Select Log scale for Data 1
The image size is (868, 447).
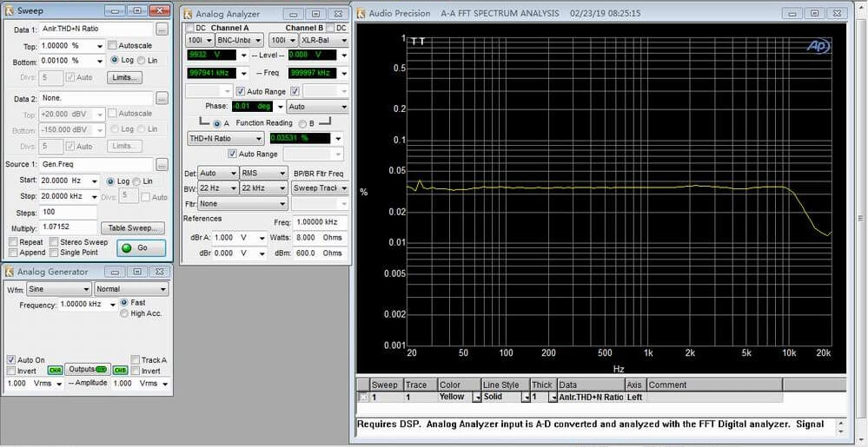115,60
